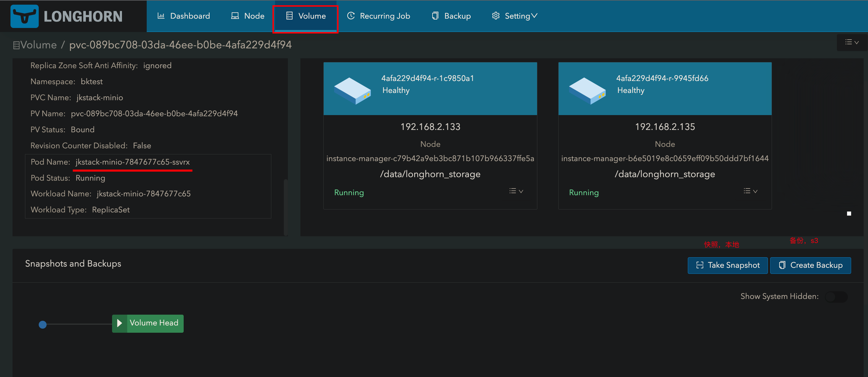Go to the Recurring Job tab
Screen dimensions: 868x377
378,16
